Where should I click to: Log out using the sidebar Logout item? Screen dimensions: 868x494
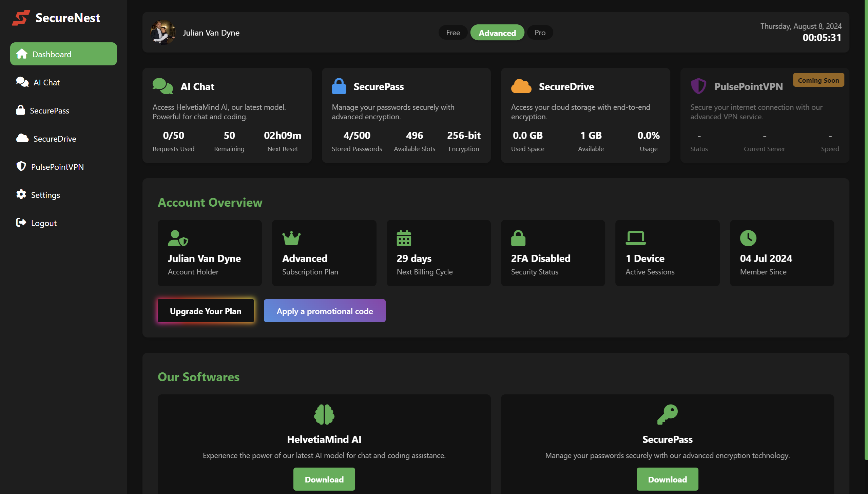pyautogui.click(x=43, y=223)
